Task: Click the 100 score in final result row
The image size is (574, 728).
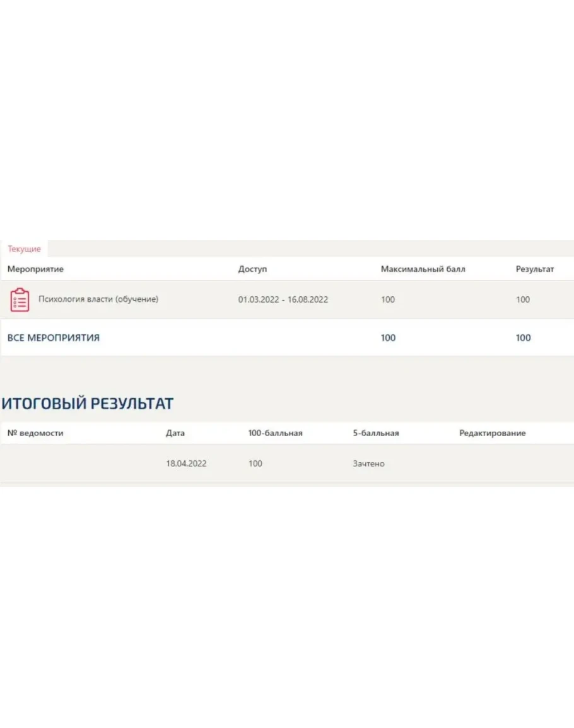Action: pos(255,464)
